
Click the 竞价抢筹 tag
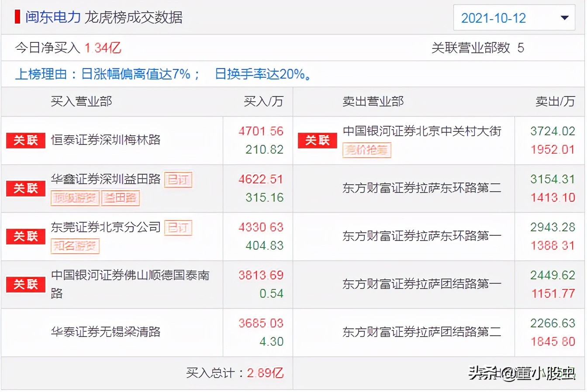tap(366, 150)
